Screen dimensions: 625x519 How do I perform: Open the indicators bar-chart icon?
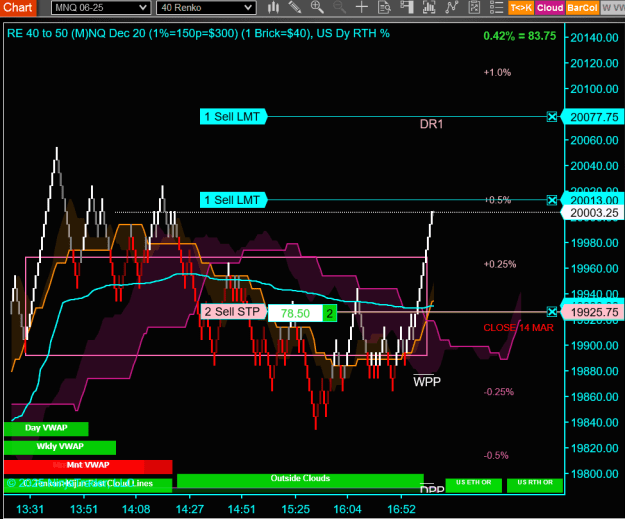pyautogui.click(x=429, y=7)
